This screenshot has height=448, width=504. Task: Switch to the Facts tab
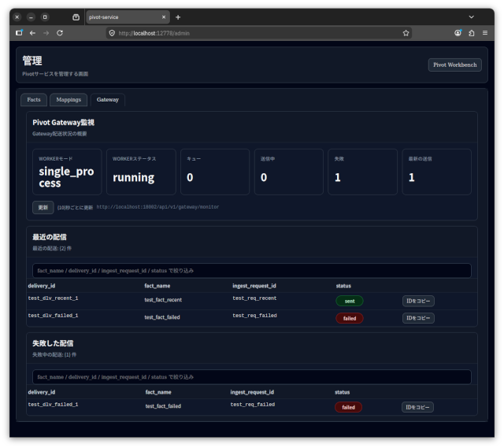coord(34,100)
